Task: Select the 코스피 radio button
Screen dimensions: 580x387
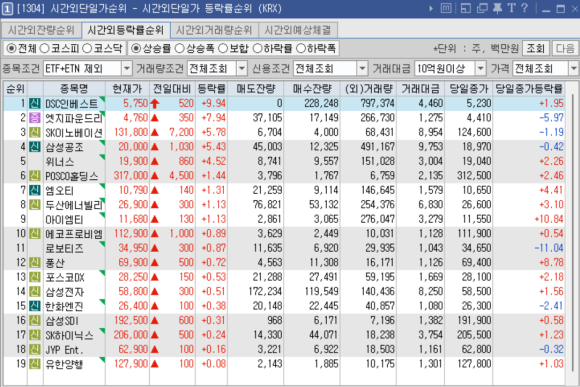Action: 44,48
